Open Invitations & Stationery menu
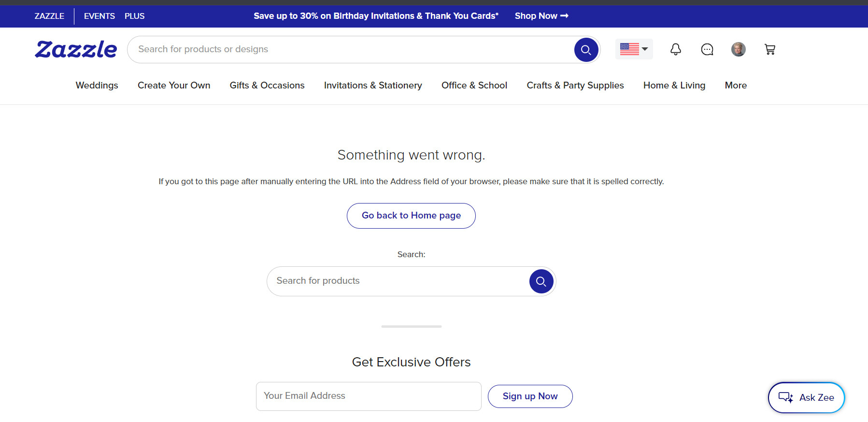 (373, 85)
